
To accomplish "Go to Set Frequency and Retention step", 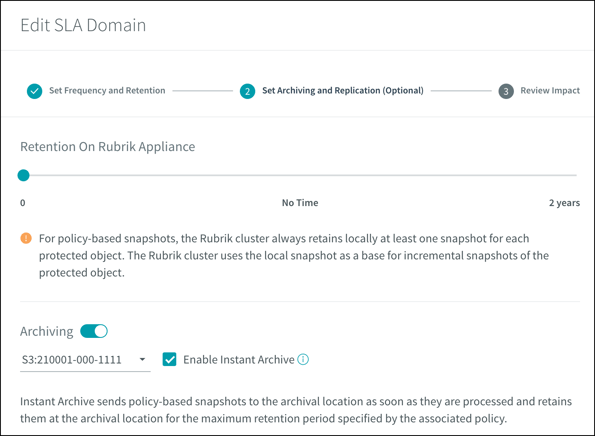I will (x=107, y=90).
